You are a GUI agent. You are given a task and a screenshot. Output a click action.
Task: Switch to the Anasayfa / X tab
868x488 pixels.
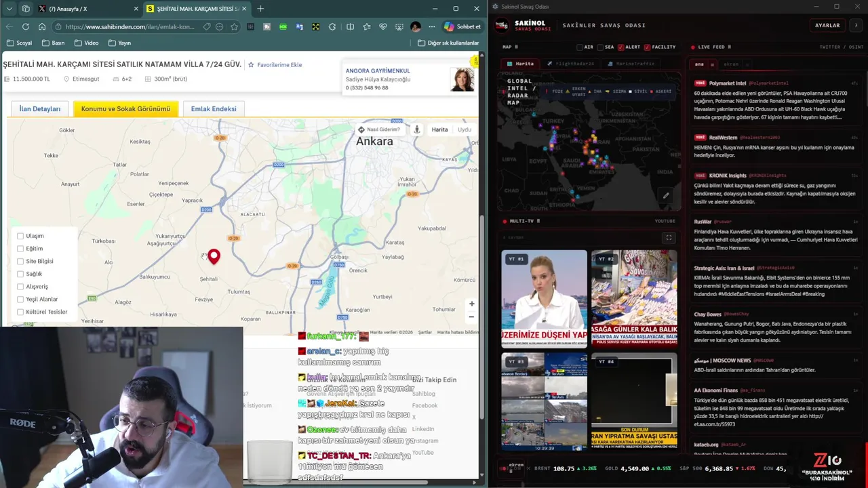click(87, 9)
